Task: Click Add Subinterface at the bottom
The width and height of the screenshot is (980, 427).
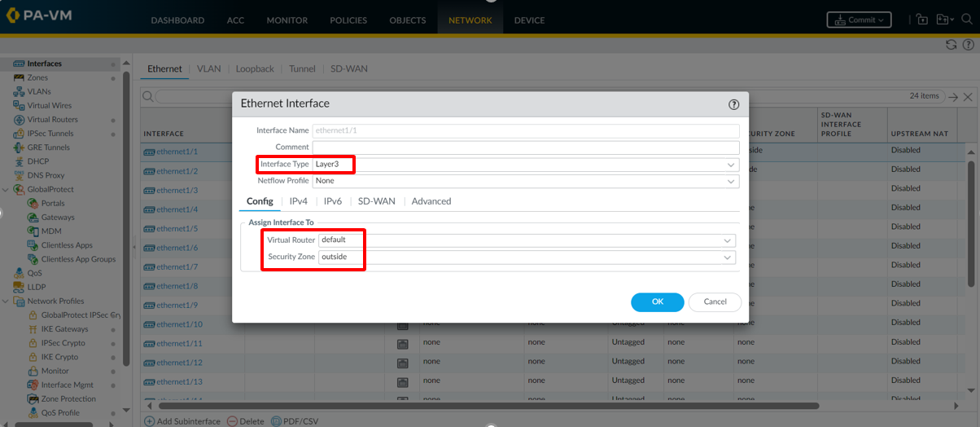Action: pos(182,421)
